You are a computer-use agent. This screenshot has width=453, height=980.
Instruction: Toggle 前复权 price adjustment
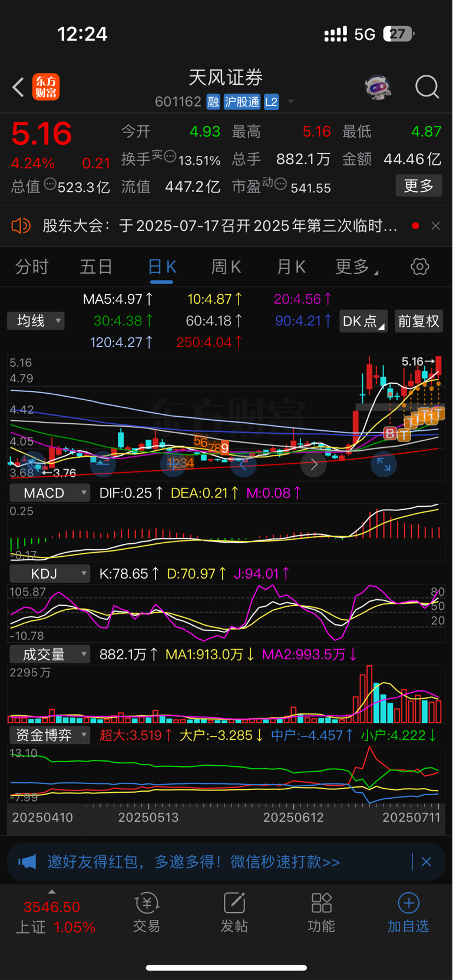pos(419,321)
